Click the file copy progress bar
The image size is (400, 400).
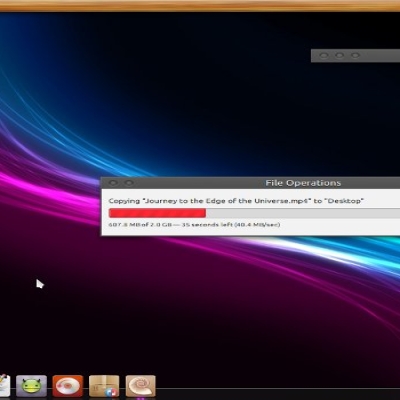pyautogui.click(x=254, y=213)
